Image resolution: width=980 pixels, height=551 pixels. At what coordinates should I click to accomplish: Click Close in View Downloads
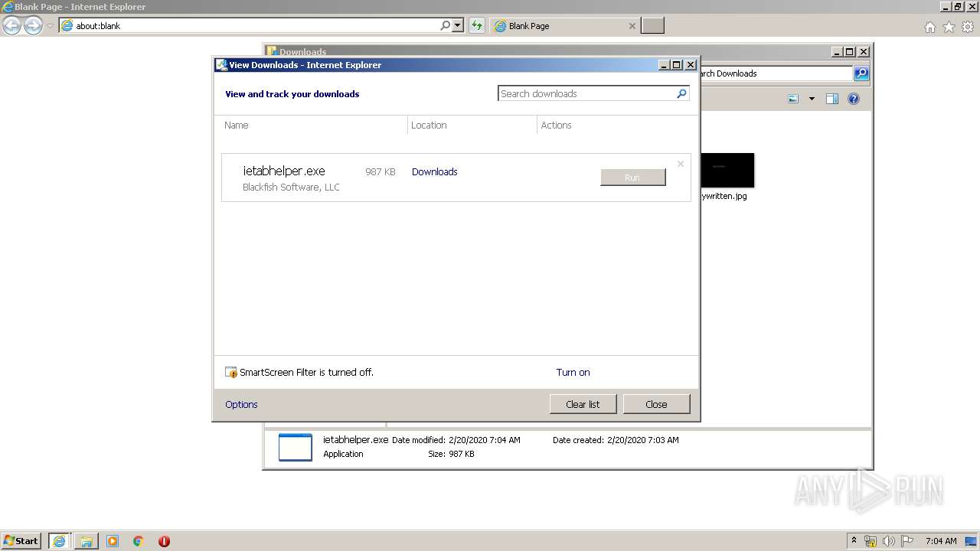click(656, 404)
